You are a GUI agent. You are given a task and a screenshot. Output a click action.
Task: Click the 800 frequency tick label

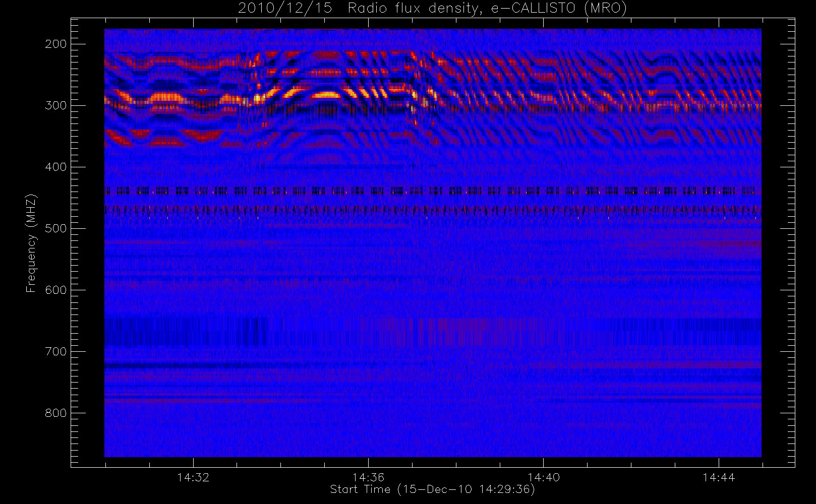pos(56,413)
